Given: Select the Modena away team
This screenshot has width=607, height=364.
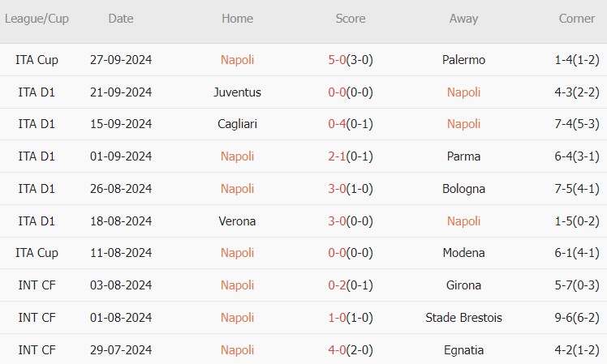Looking at the screenshot, I should (464, 253).
